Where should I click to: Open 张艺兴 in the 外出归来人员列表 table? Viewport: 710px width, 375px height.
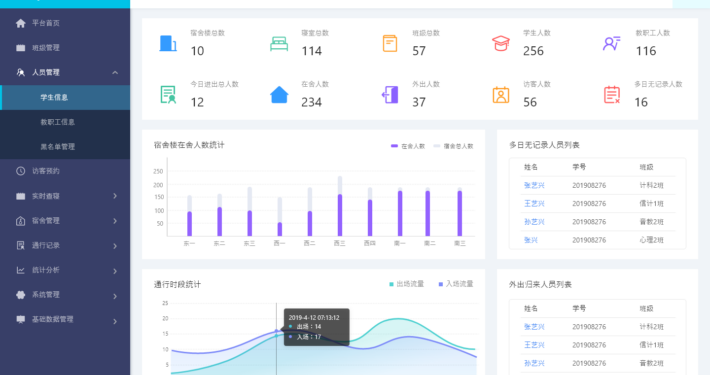(534, 327)
